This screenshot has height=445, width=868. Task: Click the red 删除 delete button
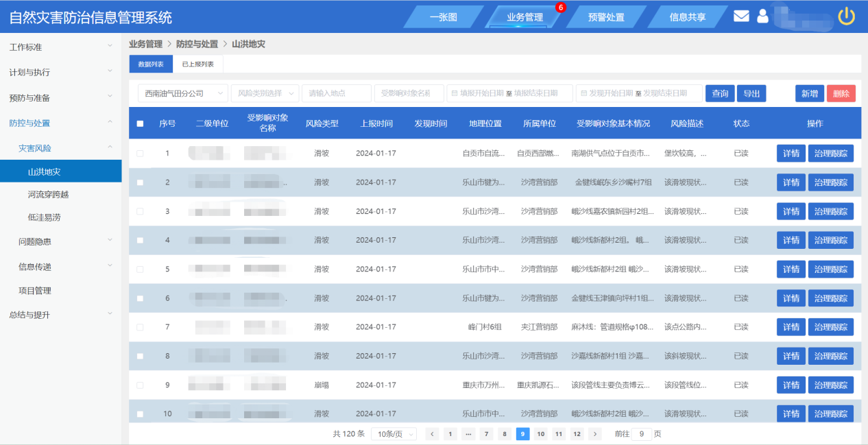pyautogui.click(x=841, y=94)
